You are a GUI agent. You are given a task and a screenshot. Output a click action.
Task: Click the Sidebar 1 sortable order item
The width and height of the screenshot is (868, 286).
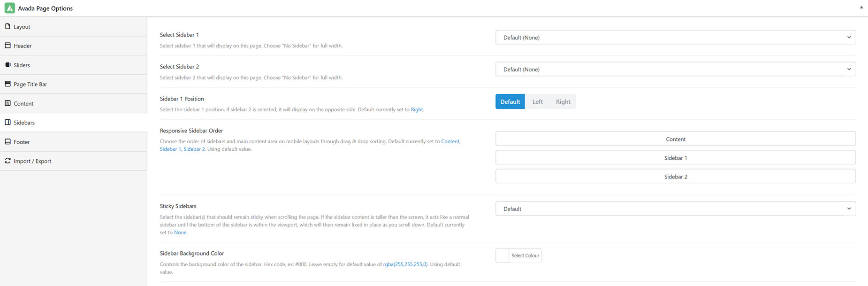[x=676, y=158]
